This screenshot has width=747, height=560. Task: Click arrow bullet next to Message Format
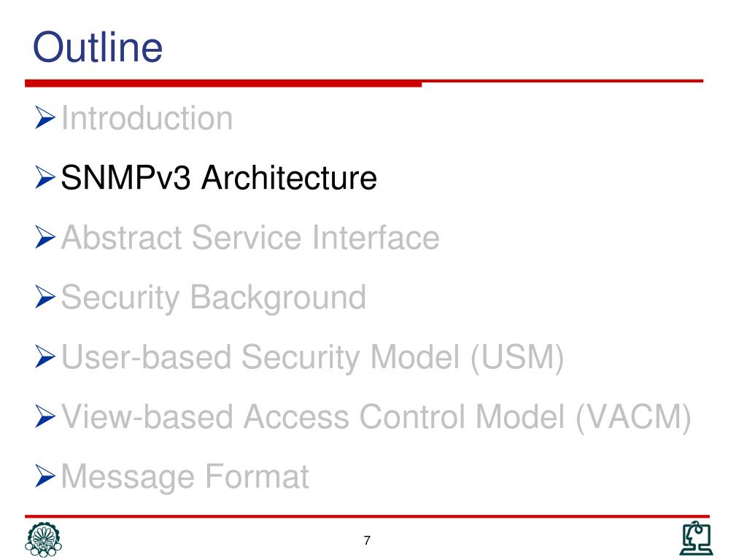click(x=44, y=476)
